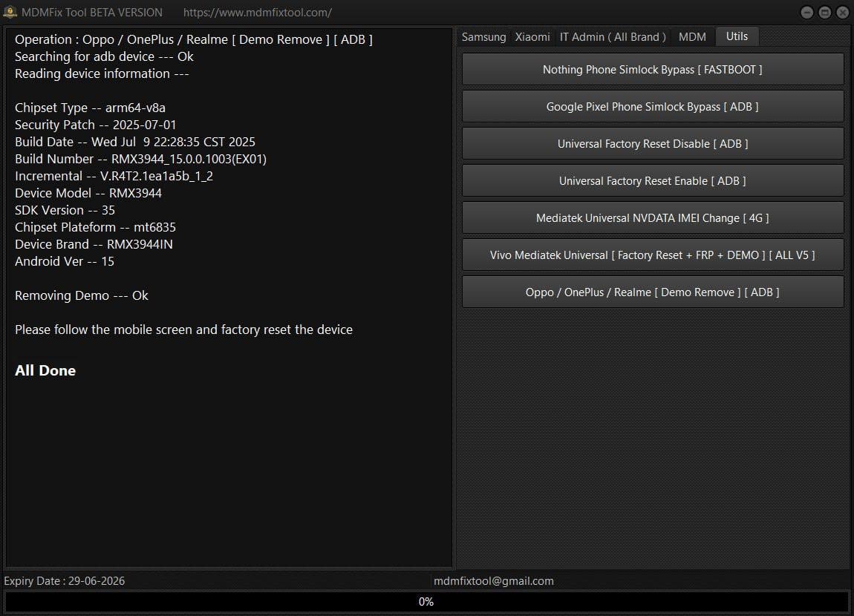Click the MDMFix Tool app icon
854x616 pixels.
tap(10, 12)
